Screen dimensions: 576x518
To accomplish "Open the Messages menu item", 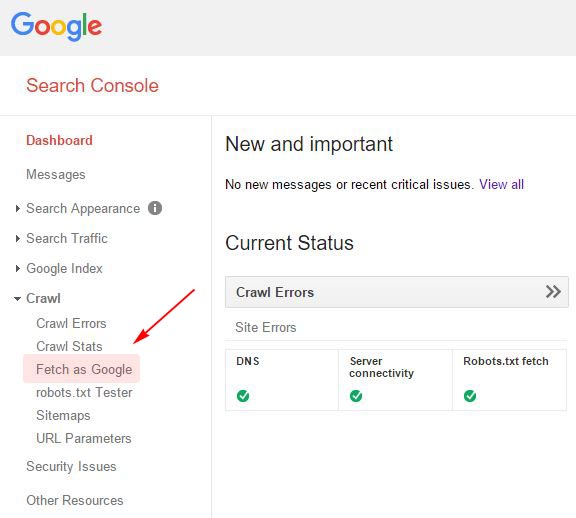I will click(55, 175).
